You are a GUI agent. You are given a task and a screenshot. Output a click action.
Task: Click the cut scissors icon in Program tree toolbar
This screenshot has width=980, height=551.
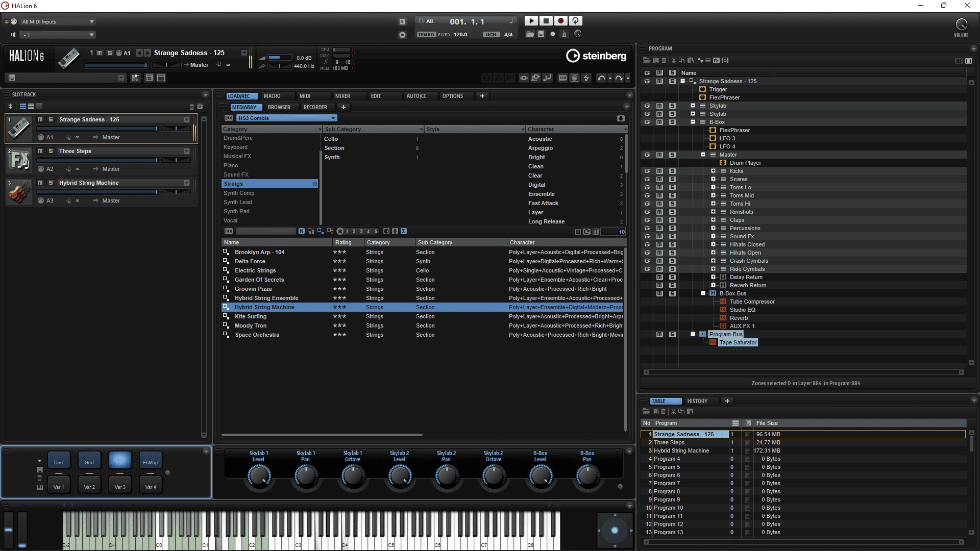point(674,61)
